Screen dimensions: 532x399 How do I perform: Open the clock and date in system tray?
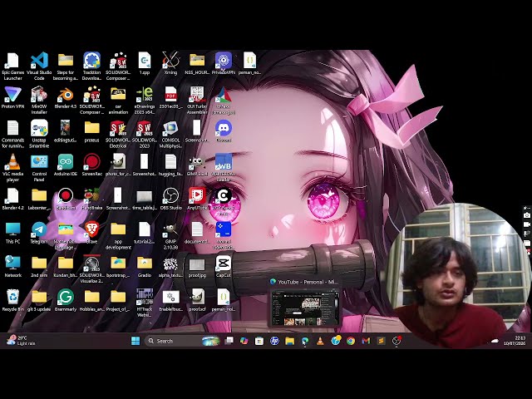(x=515, y=341)
